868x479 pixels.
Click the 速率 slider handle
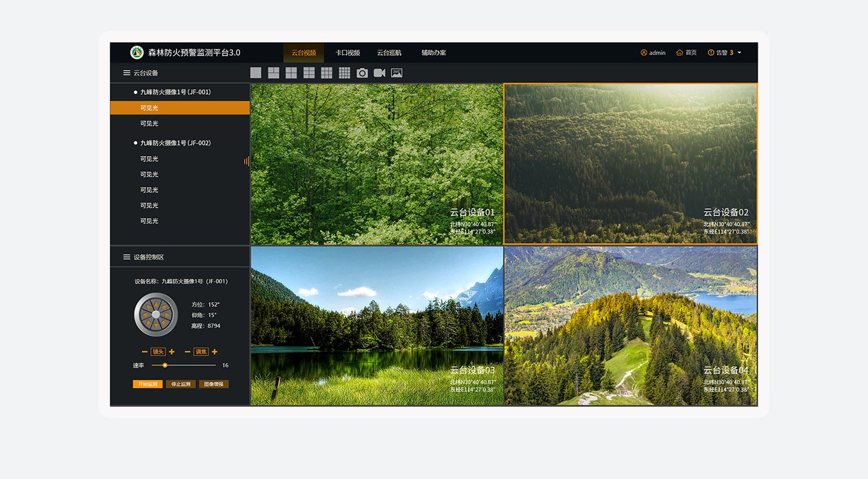[165, 366]
